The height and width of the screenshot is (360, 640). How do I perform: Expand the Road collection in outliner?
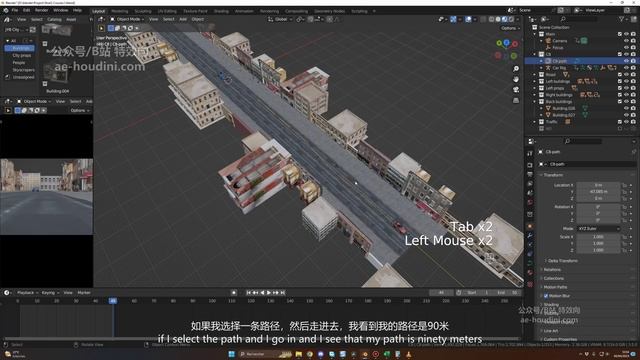click(x=535, y=75)
